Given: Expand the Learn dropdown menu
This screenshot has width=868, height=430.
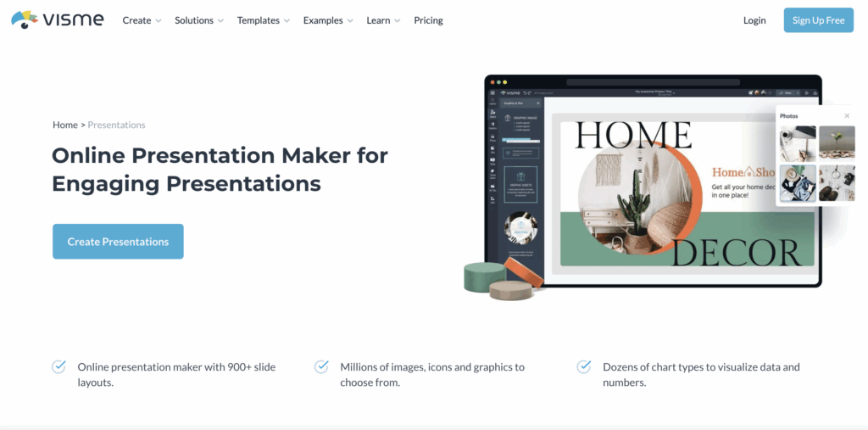Looking at the screenshot, I should tap(383, 20).
